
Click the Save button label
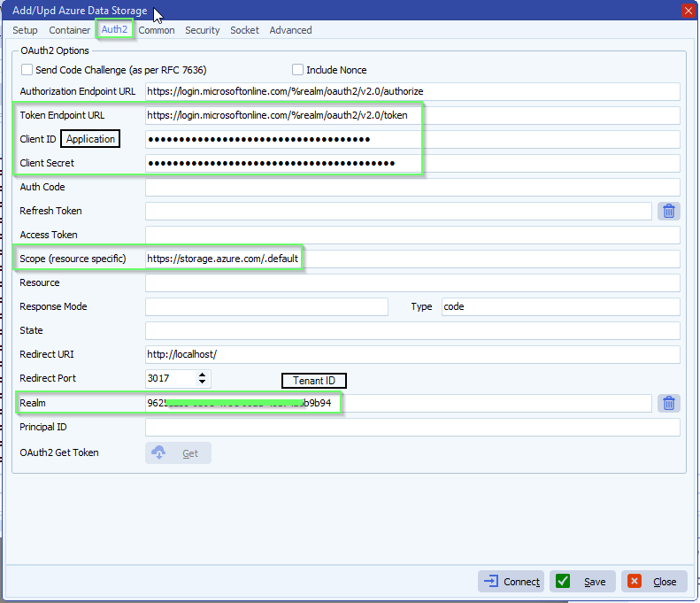click(595, 582)
